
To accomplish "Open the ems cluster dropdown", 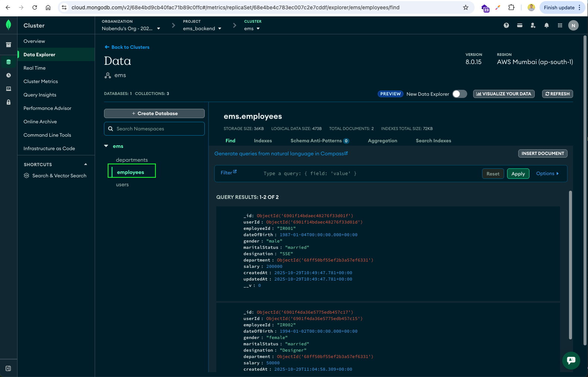I will click(x=258, y=29).
